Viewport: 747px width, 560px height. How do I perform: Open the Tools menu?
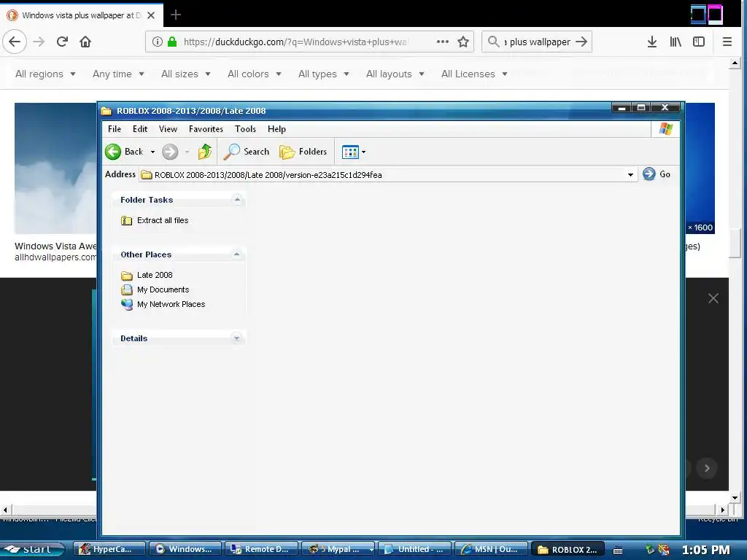click(x=245, y=129)
